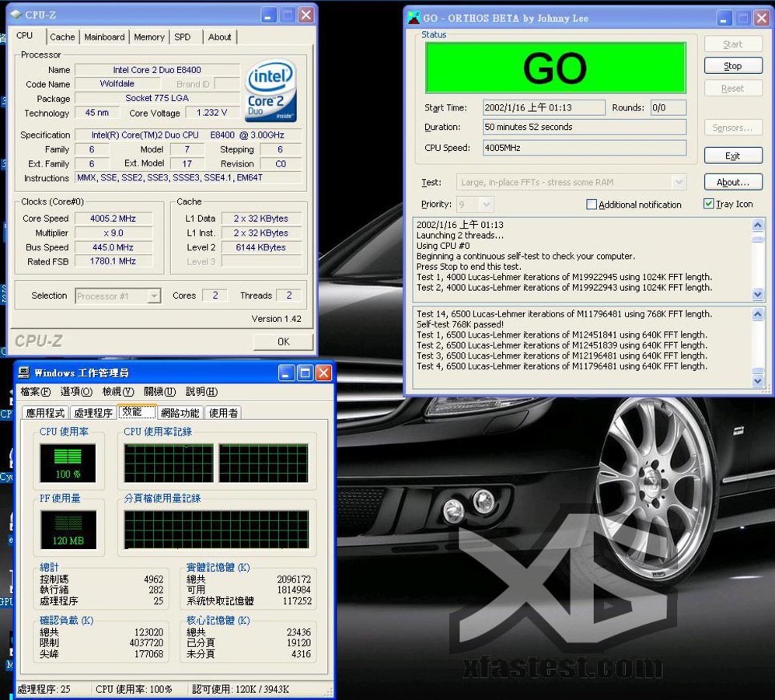Open the 說明(H) menu in Task Manager

point(201,392)
